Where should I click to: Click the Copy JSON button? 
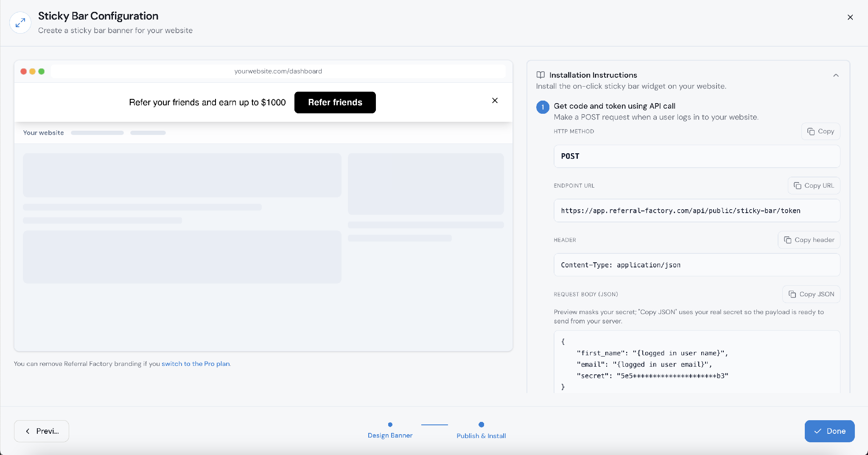(x=811, y=295)
